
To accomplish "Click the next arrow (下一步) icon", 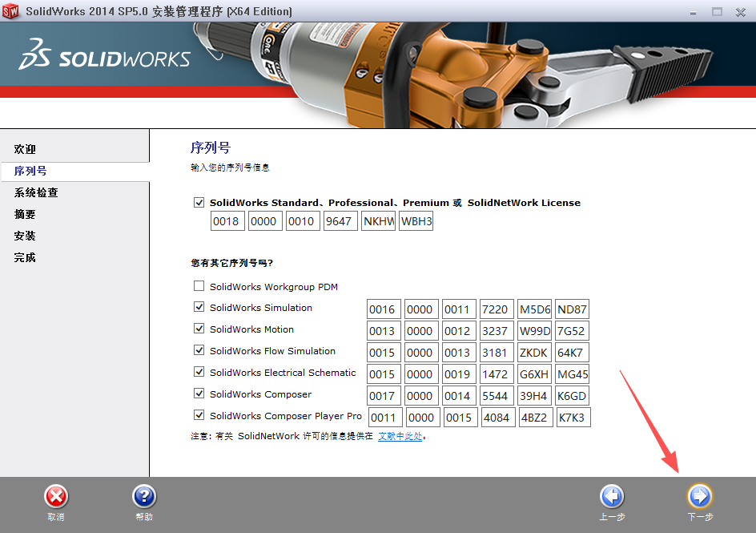I will [699, 495].
